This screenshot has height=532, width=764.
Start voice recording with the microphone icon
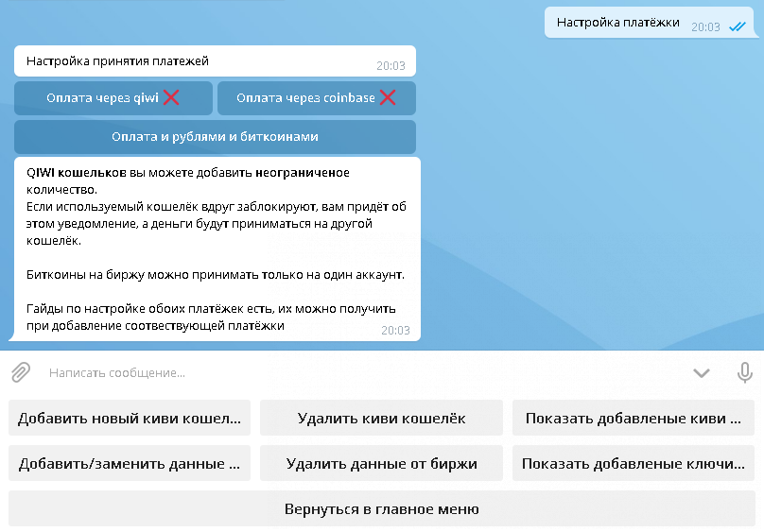[744, 372]
